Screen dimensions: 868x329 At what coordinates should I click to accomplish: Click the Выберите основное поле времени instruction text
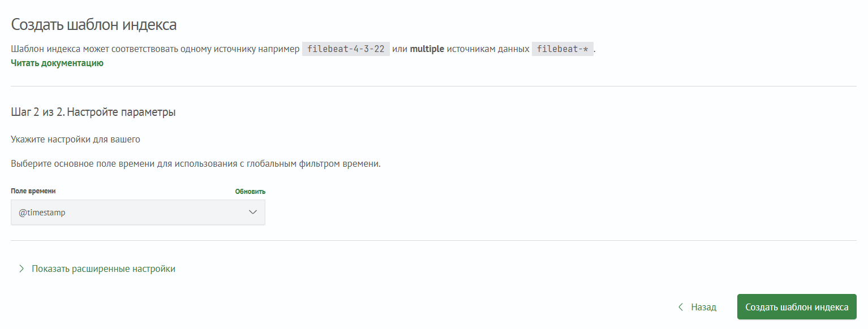(196, 164)
